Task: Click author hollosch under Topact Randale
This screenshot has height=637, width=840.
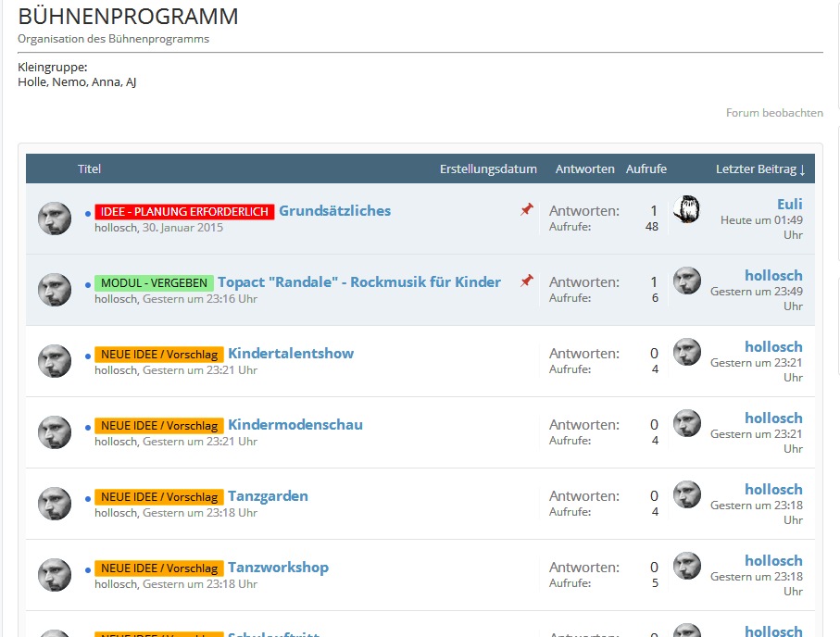Action: [x=116, y=299]
